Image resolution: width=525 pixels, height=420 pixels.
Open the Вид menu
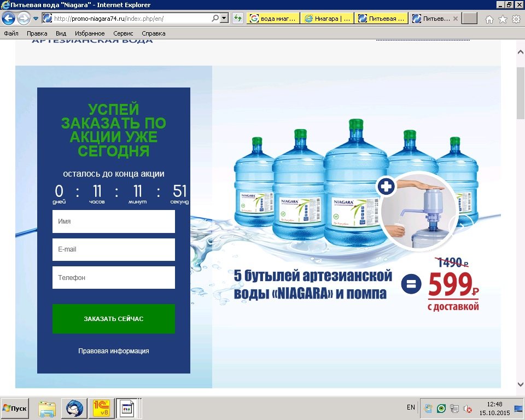[x=61, y=33]
